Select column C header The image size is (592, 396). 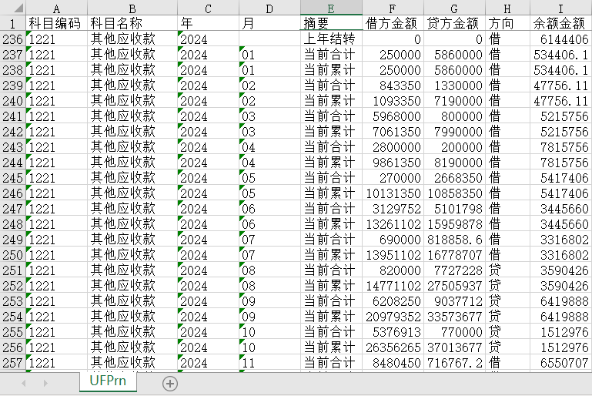208,8
